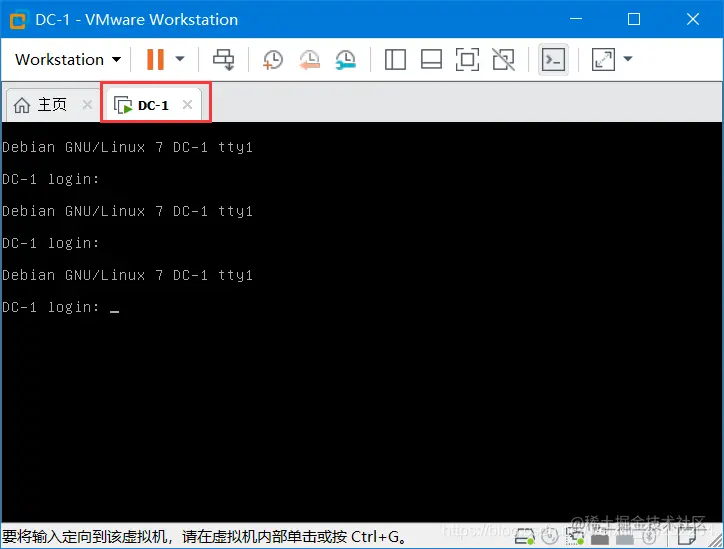Image resolution: width=724 pixels, height=549 pixels.
Task: Expand the power options dropdown arrow beside pause
Action: coord(180,59)
